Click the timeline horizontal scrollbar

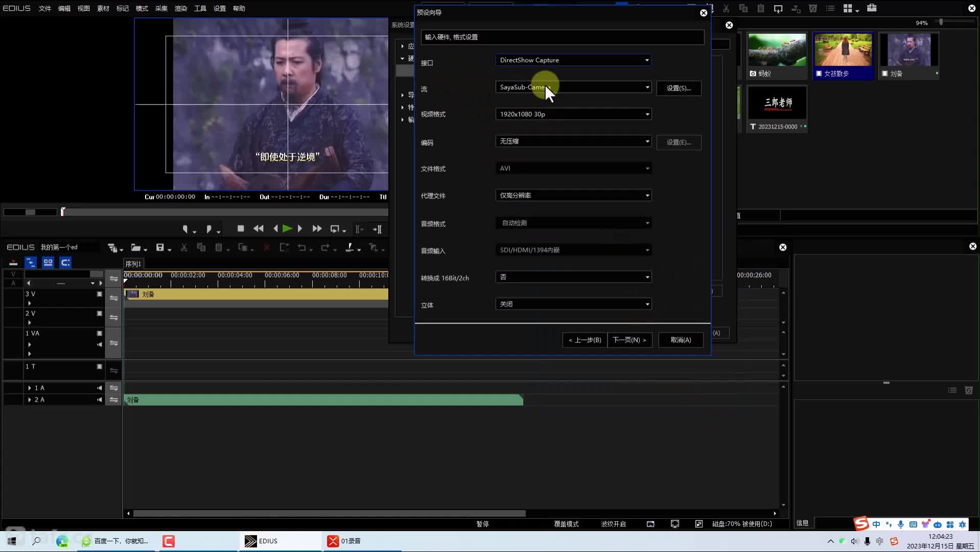click(x=330, y=513)
